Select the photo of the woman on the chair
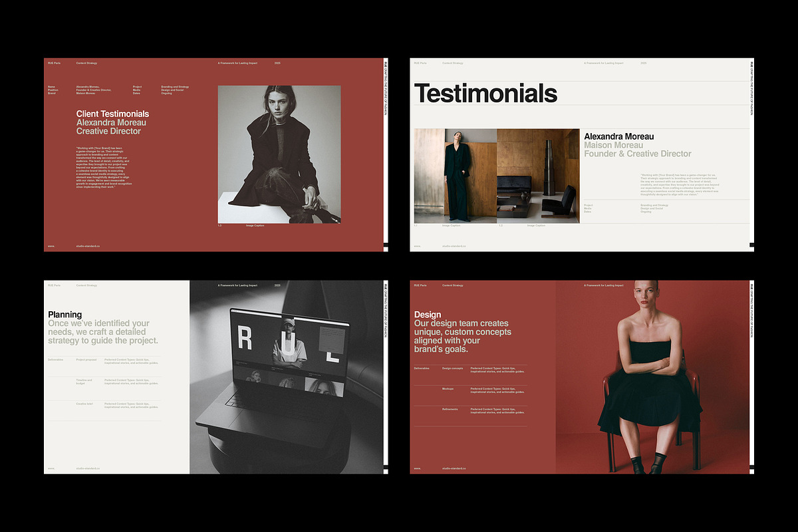This screenshot has height=532, width=798. (x=652, y=377)
